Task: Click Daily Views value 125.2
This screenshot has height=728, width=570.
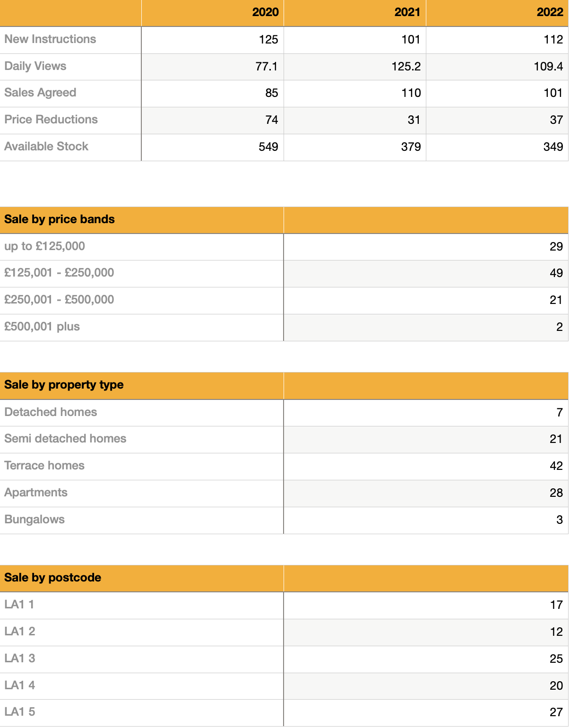Action: click(x=406, y=67)
